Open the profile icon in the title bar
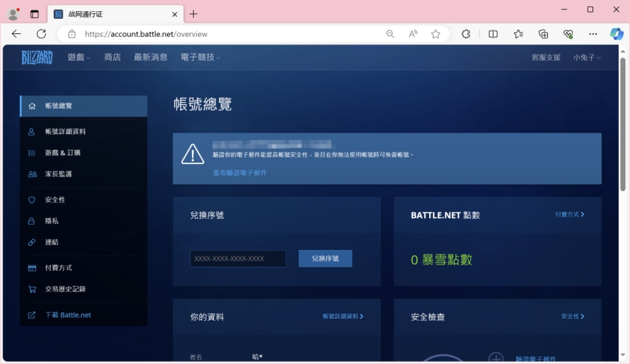This screenshot has height=364, width=630. point(14,14)
